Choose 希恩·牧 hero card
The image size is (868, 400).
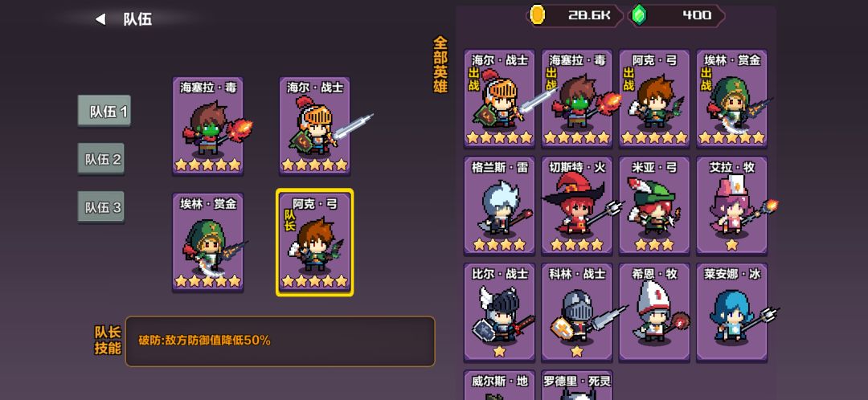(654, 312)
